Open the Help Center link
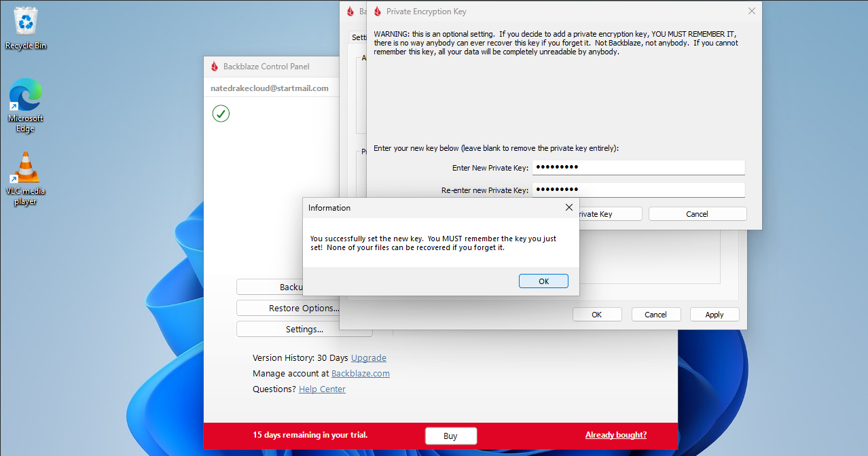 click(x=322, y=389)
